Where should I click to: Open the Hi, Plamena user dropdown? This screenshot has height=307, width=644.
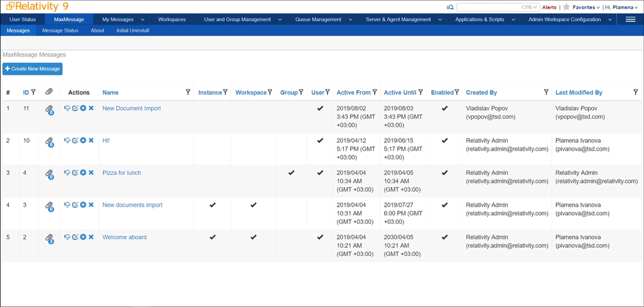click(621, 7)
